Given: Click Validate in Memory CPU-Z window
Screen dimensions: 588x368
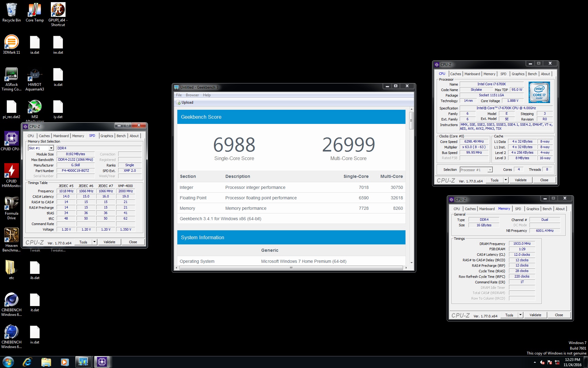Looking at the screenshot, I should 535,315.
